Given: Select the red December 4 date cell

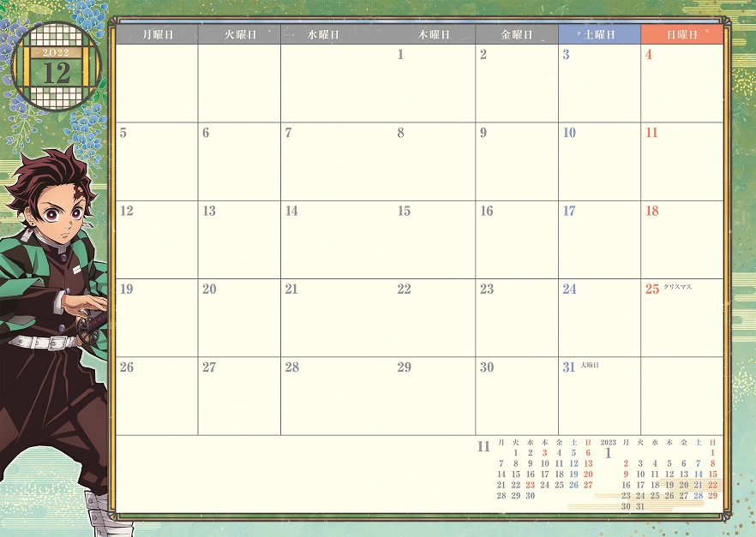Looking at the screenshot, I should click(682, 83).
